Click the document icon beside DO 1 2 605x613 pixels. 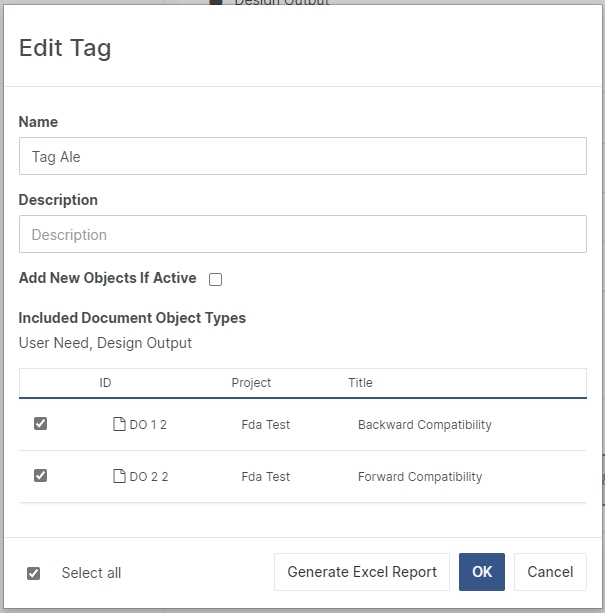[x=119, y=425]
